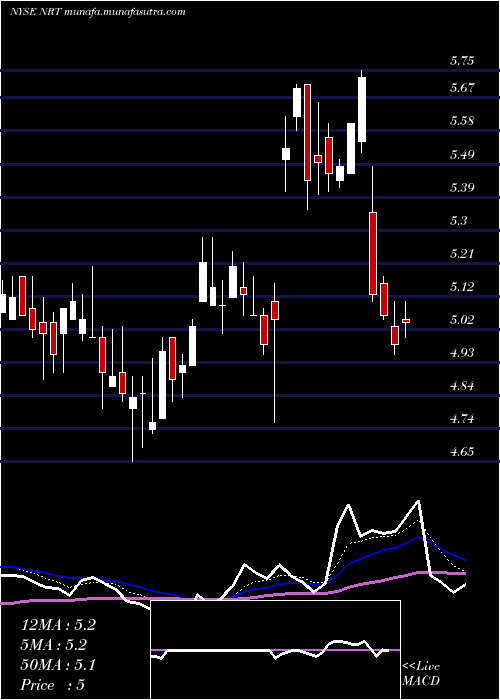Click the 5.39 price axis label
The image size is (500, 700).
click(462, 188)
